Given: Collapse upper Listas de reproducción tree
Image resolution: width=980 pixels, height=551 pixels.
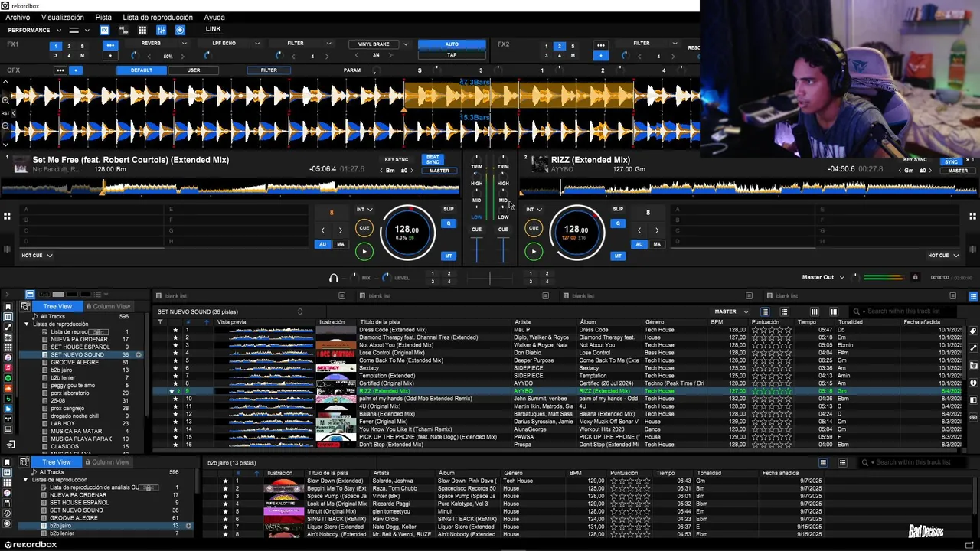Looking at the screenshot, I should (27, 324).
